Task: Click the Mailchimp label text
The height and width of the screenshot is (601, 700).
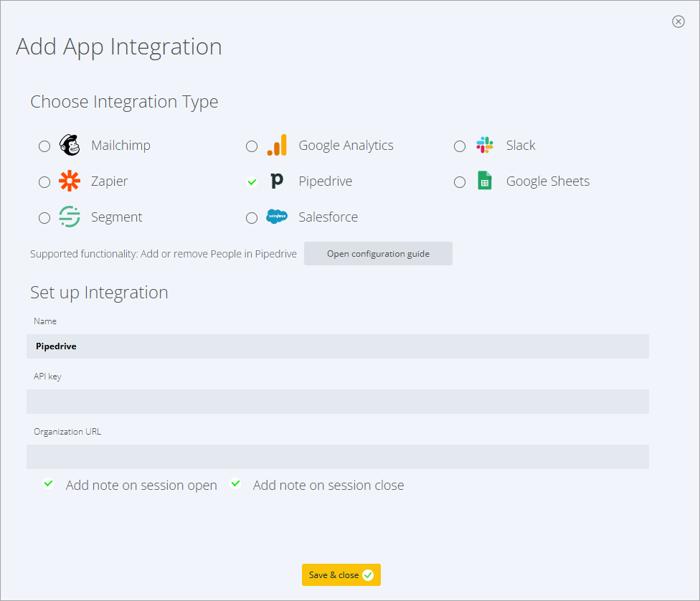Action: click(120, 146)
